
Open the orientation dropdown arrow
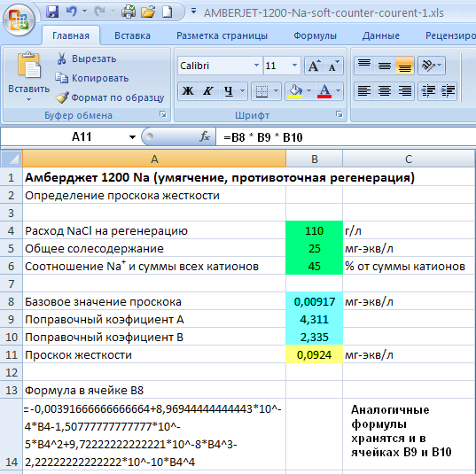(x=440, y=66)
